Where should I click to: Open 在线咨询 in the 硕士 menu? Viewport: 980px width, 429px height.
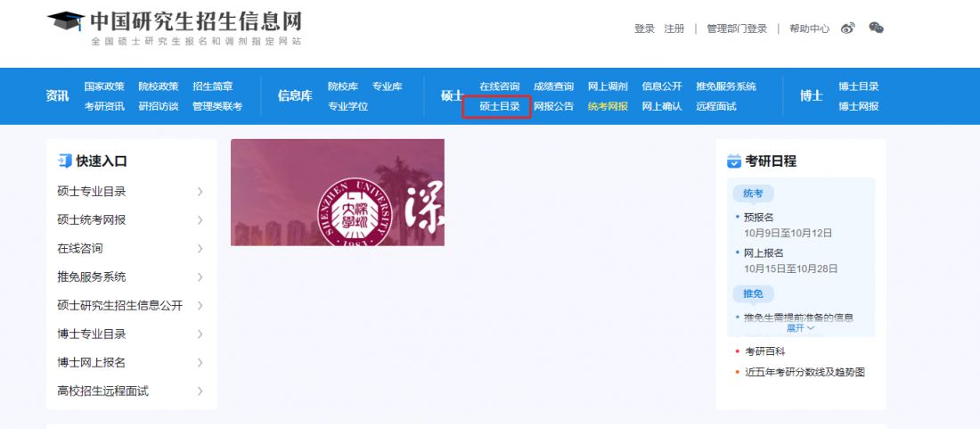pyautogui.click(x=500, y=87)
